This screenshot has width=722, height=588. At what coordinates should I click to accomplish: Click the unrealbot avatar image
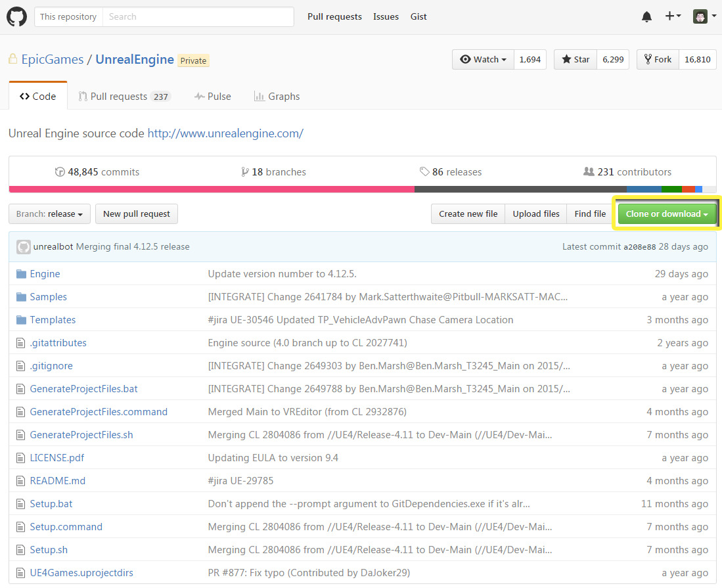[24, 247]
